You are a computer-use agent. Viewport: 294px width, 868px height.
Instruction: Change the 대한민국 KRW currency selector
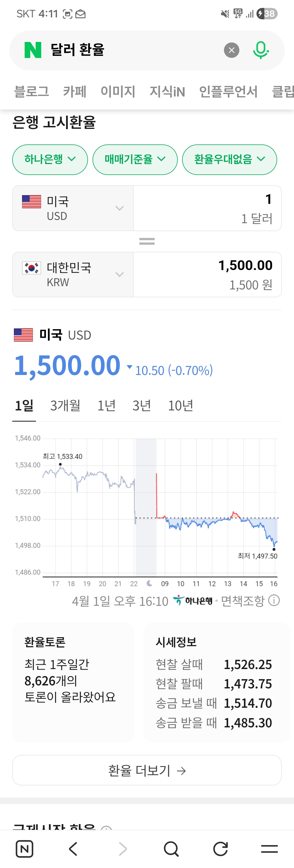pyautogui.click(x=73, y=275)
